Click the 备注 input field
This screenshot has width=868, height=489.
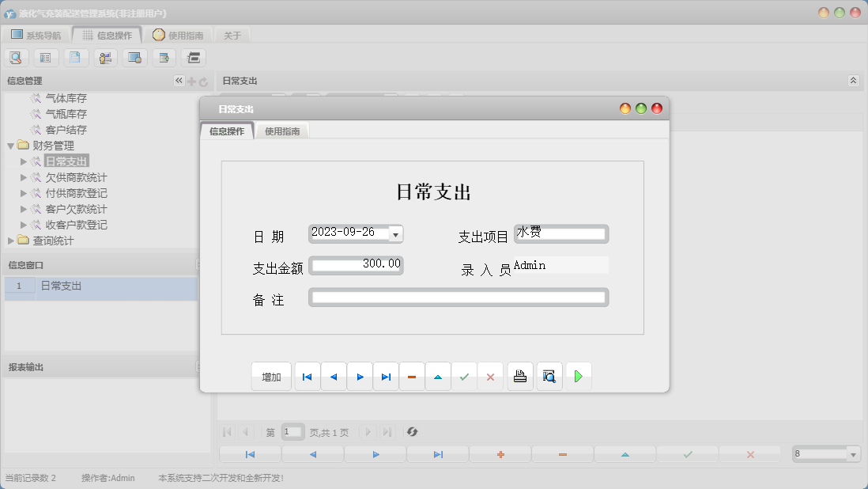(x=459, y=298)
